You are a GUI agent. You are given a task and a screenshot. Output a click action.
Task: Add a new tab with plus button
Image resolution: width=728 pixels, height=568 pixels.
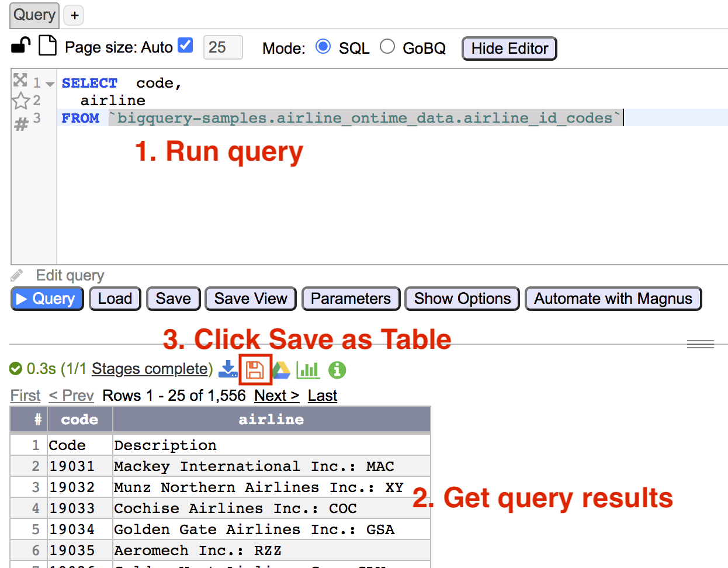coord(74,16)
